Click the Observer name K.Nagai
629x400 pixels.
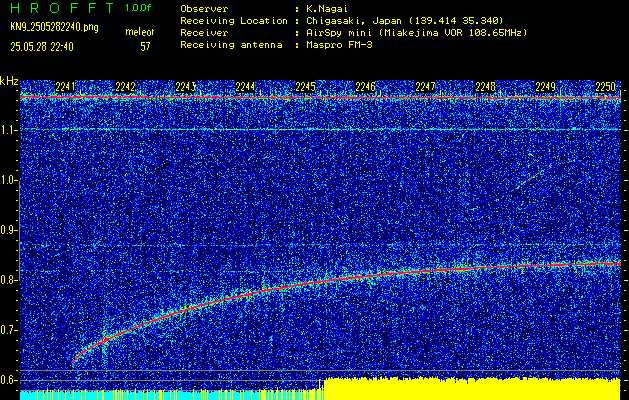coord(327,8)
